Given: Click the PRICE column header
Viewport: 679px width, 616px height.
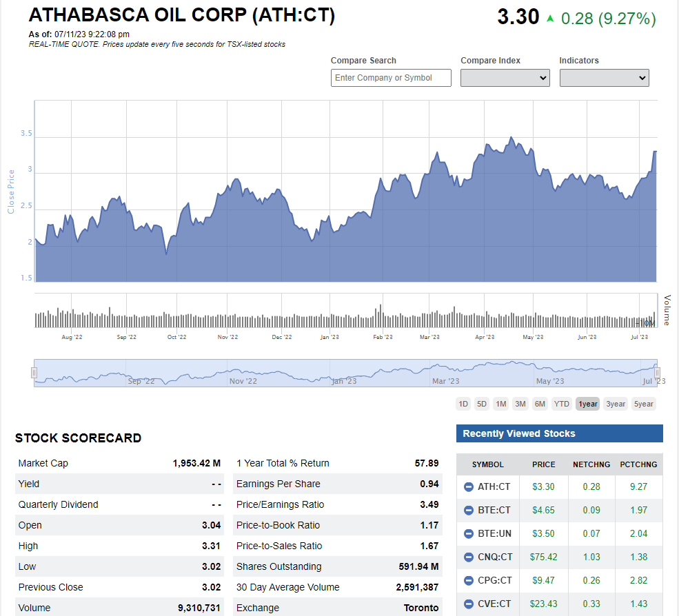Looking at the screenshot, I should 543,464.
